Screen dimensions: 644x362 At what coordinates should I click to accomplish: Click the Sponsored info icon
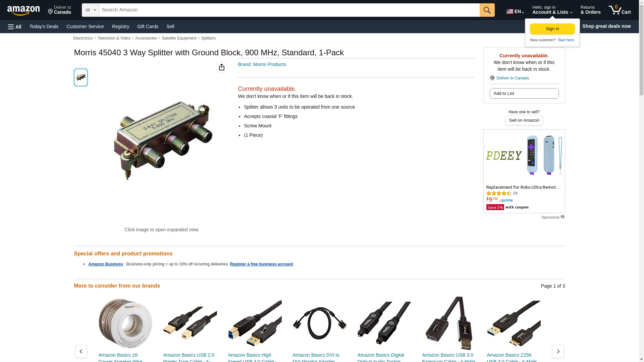562,217
